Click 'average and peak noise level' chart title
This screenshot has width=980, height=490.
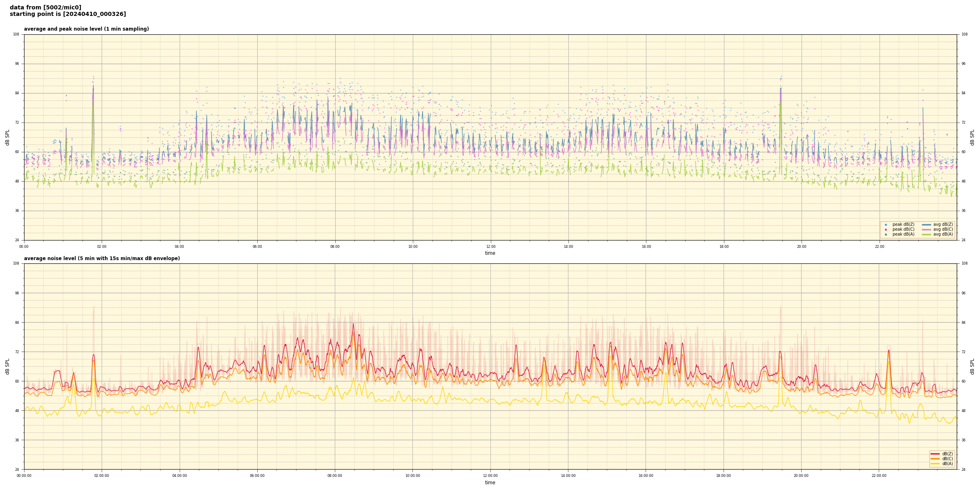[x=86, y=29]
